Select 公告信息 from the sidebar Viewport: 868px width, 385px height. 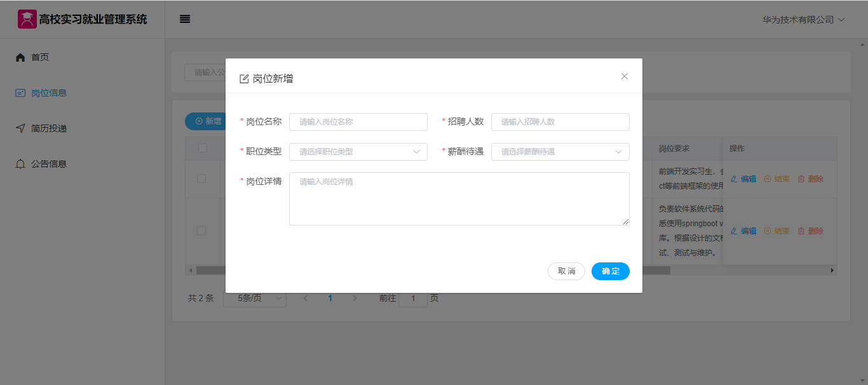(x=49, y=164)
